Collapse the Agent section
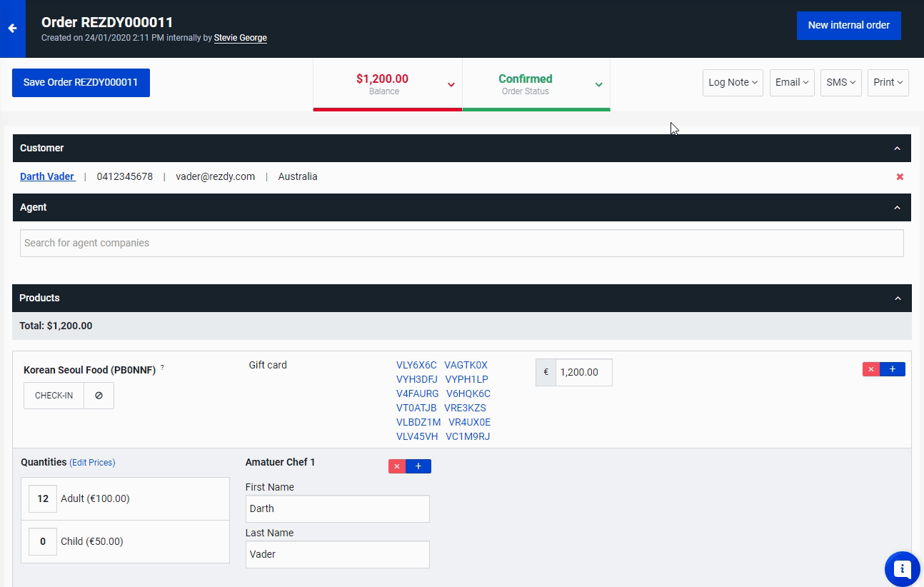This screenshot has height=587, width=924. coord(898,208)
